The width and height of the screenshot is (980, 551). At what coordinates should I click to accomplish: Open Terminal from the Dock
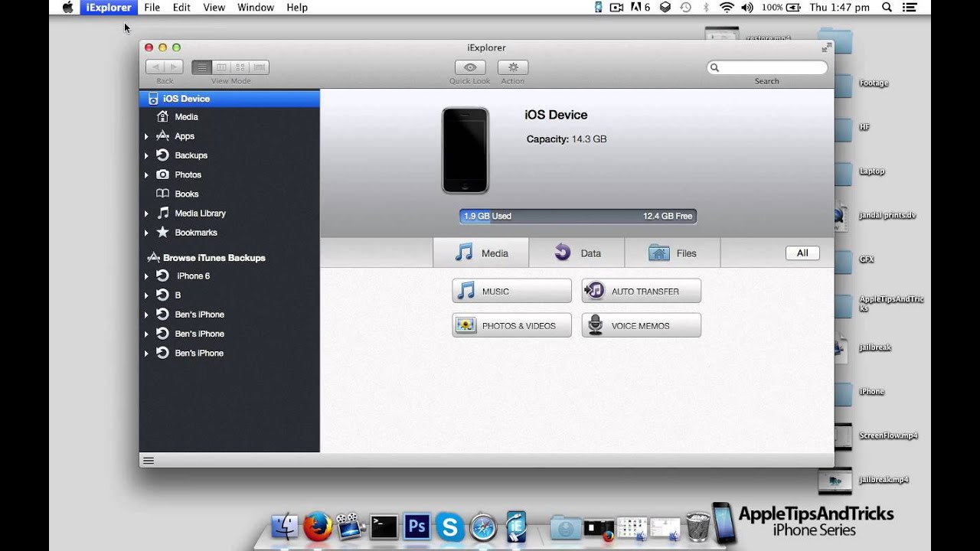[x=384, y=527]
